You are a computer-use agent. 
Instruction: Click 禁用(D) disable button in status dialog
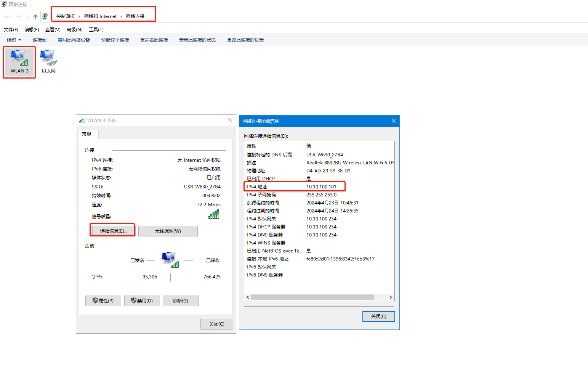142,301
